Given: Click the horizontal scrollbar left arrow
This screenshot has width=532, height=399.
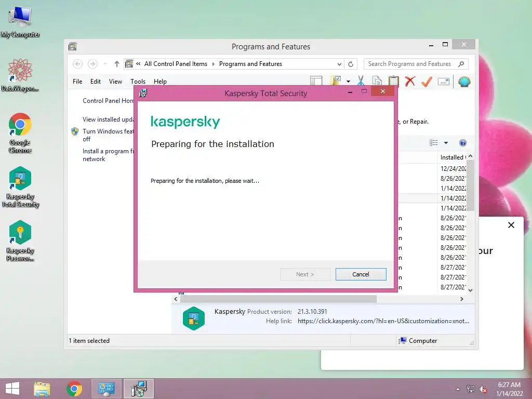Looking at the screenshot, I should click(x=176, y=299).
